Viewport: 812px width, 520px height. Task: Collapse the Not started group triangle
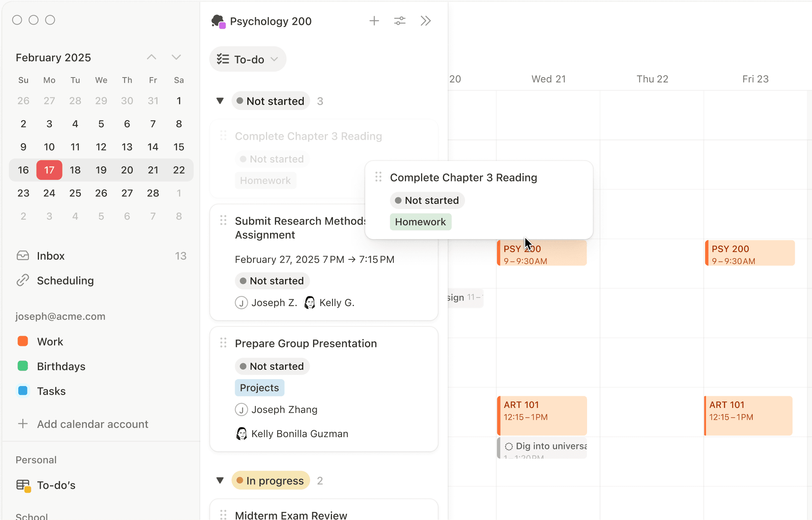pyautogui.click(x=220, y=101)
